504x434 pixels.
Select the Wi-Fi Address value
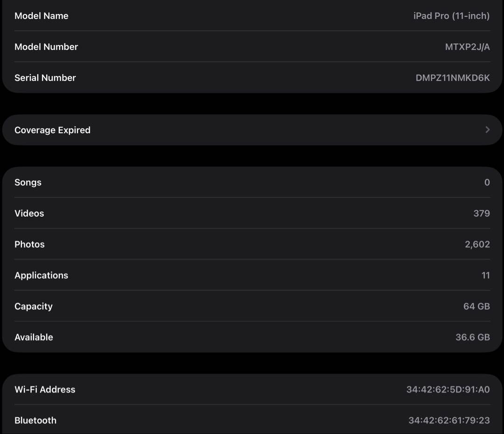coord(448,390)
